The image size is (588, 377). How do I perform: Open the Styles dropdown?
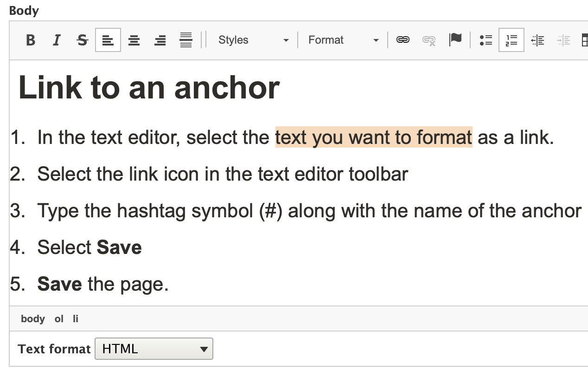click(x=253, y=40)
